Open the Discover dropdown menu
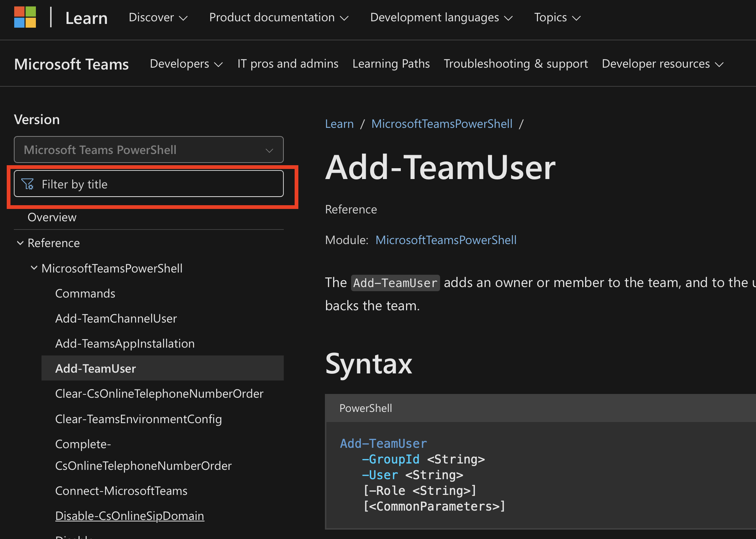 point(158,17)
